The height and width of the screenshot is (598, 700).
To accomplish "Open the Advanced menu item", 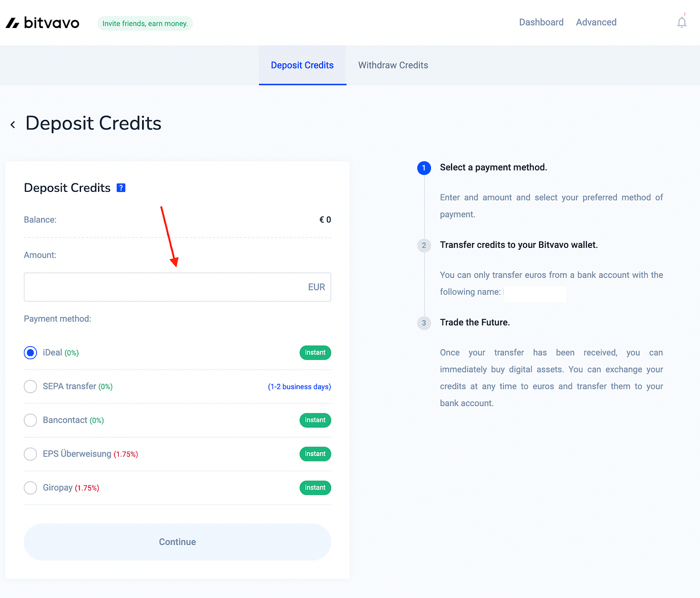I will coord(596,22).
